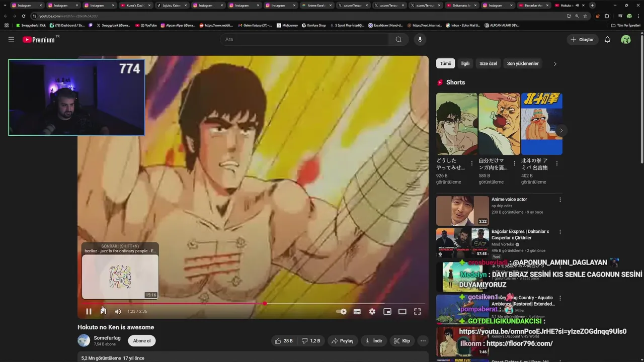
Task: Click the İndir download button
Action: click(x=374, y=341)
